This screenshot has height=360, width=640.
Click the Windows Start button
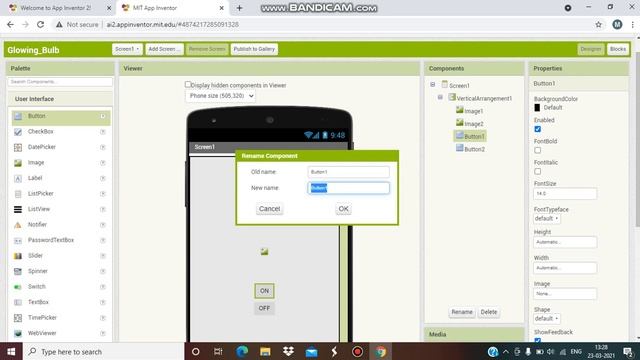(11, 351)
